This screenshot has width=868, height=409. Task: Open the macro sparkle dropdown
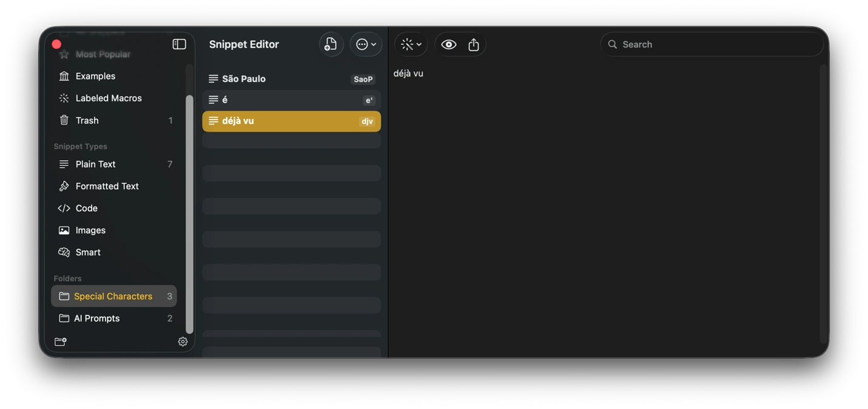click(x=411, y=44)
